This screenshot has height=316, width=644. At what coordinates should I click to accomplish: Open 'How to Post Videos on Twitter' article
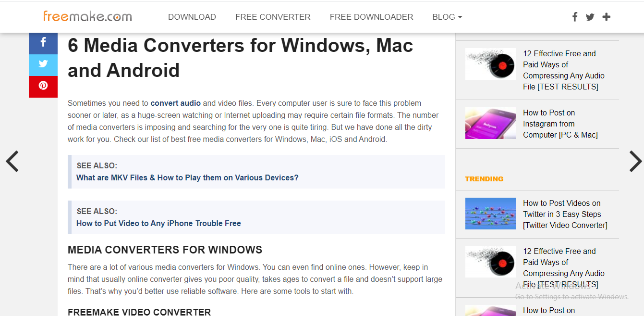[565, 214]
